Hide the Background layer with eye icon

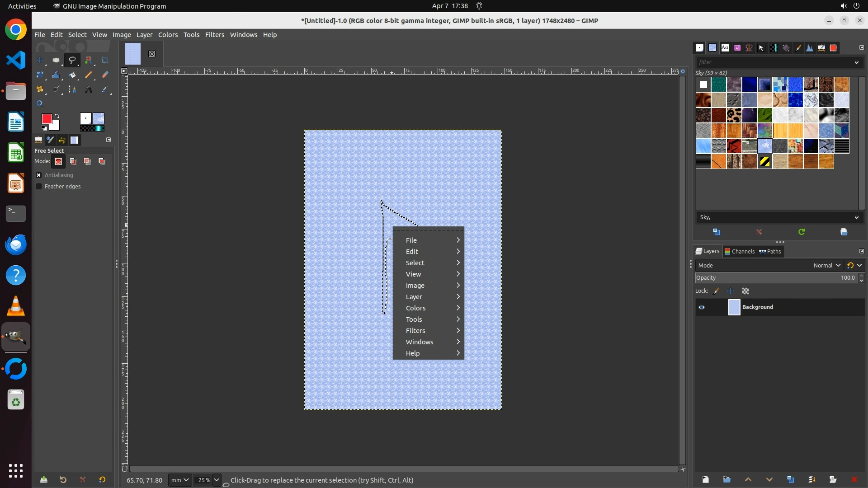[702, 307]
